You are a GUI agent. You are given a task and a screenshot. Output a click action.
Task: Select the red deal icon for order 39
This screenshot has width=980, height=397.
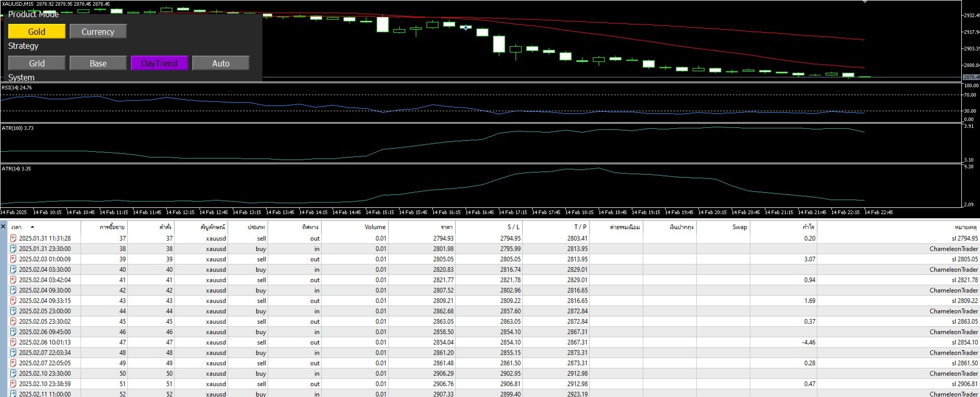click(x=14, y=259)
